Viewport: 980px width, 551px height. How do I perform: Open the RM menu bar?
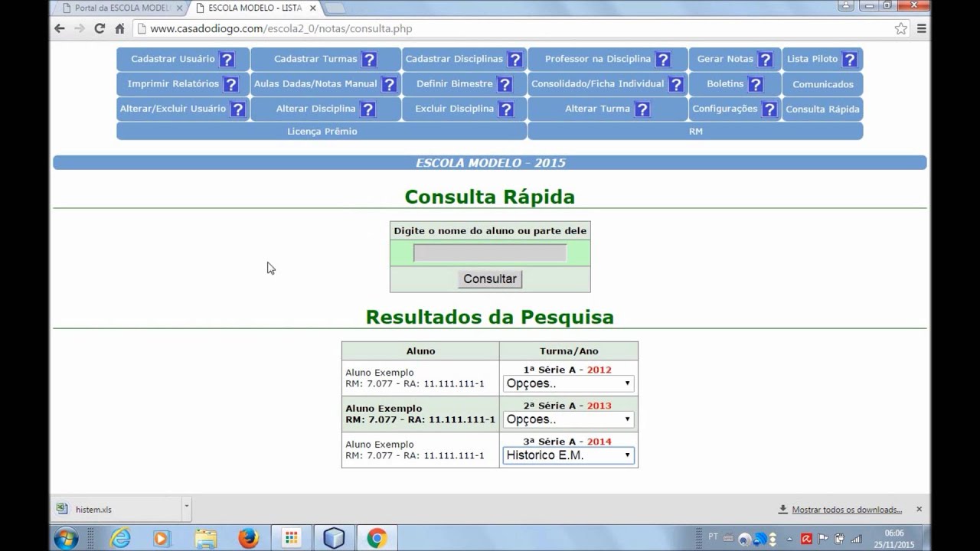(x=695, y=131)
